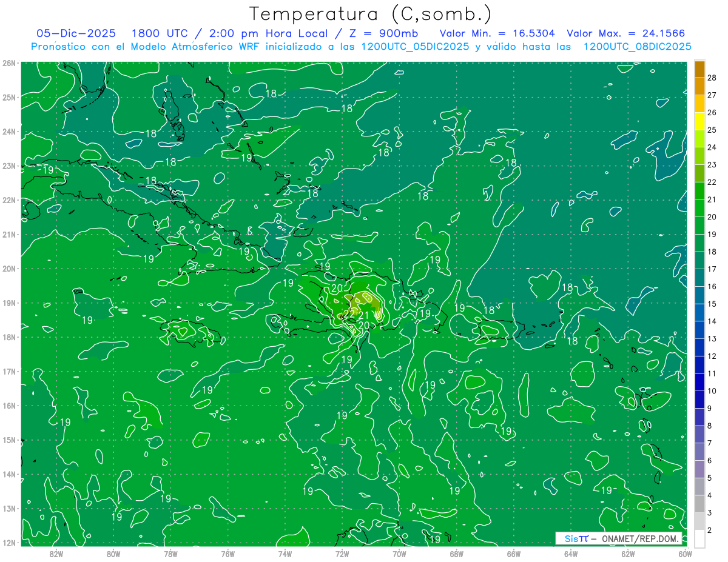Click the "18N" latitude label
Viewport: 728px width, 562px height.
coord(9,337)
